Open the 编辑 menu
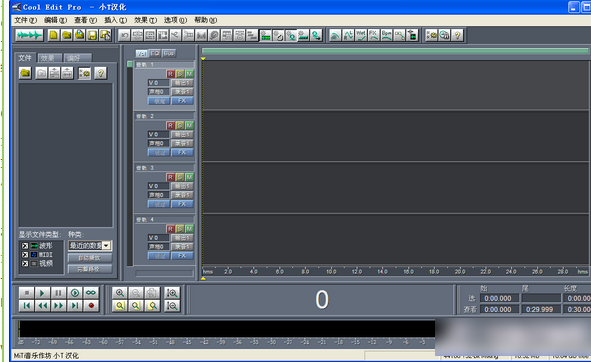 (x=55, y=20)
